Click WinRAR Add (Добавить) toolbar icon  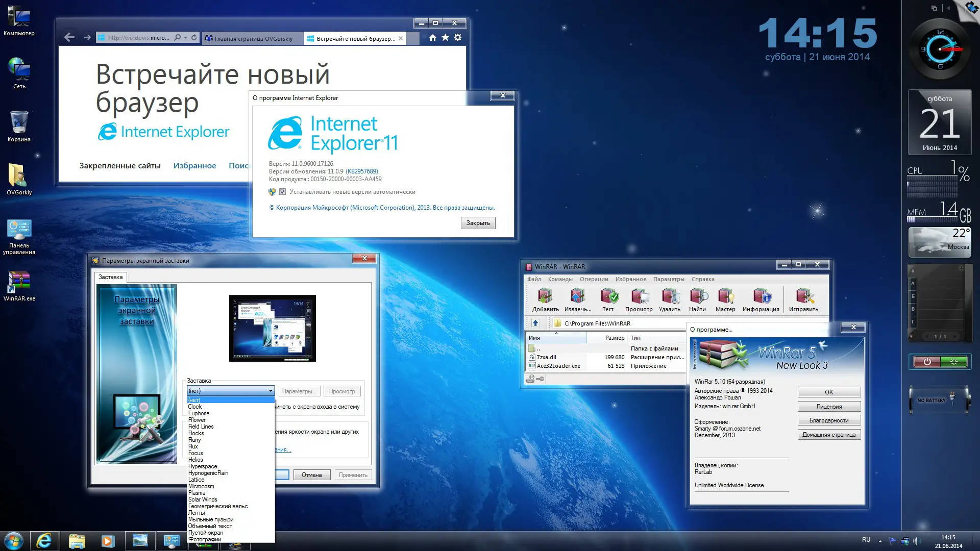(545, 297)
